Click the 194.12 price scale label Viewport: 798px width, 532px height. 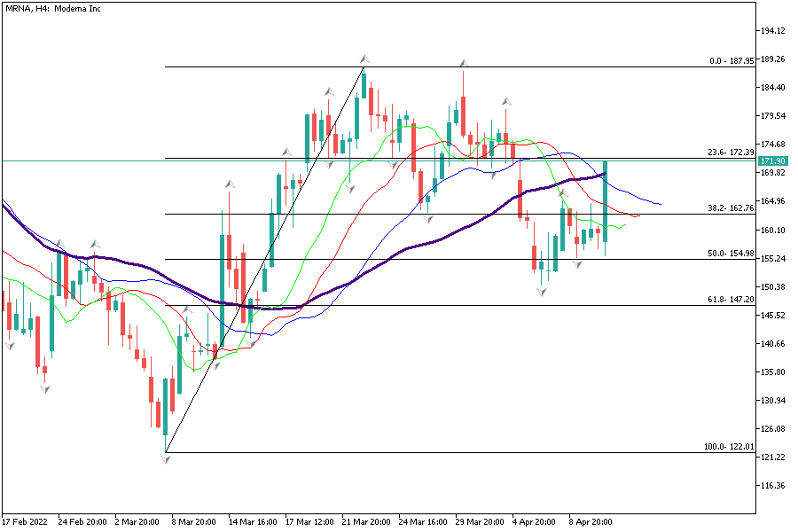tap(774, 31)
